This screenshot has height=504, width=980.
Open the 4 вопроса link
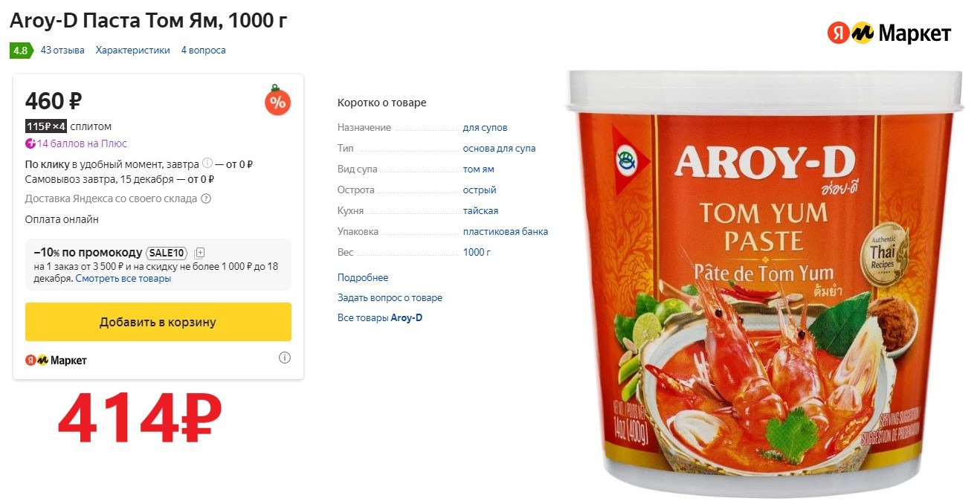[203, 51]
